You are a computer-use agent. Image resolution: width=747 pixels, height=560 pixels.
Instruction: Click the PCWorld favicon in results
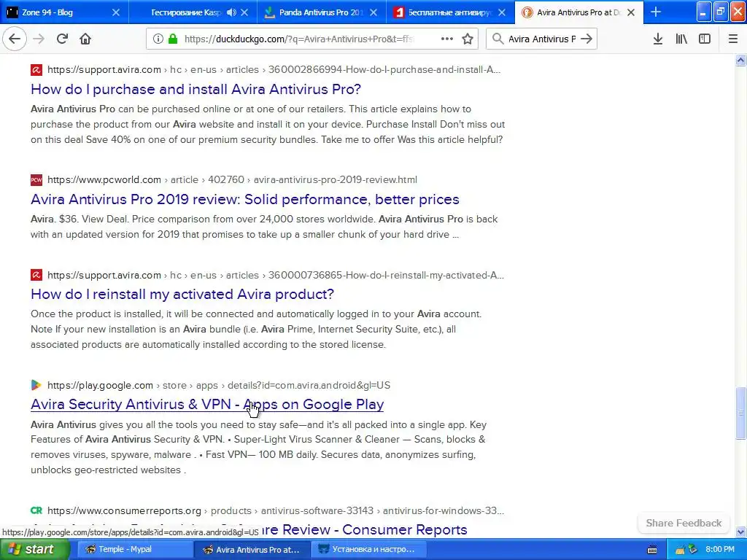pos(36,179)
